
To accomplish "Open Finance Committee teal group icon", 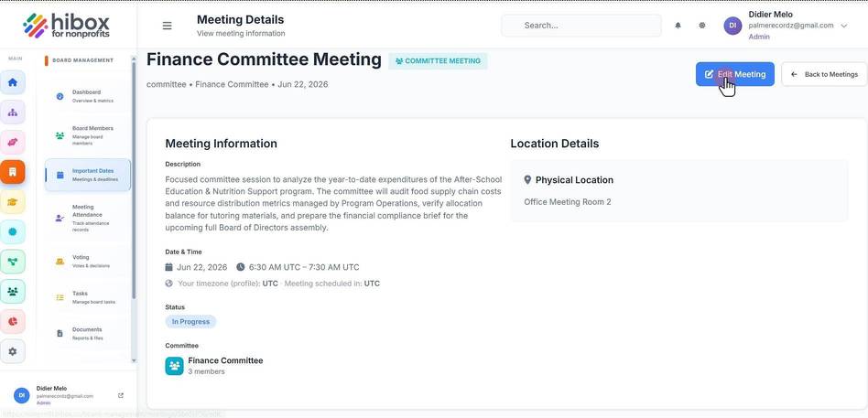I will point(174,366).
